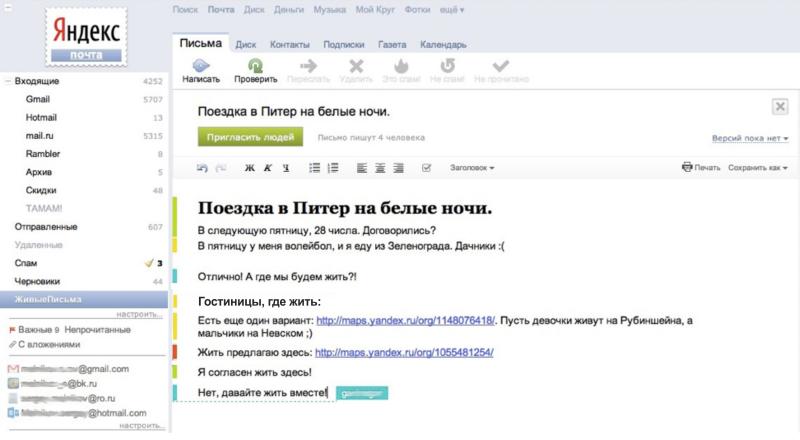Open Поиск in top navigation
The width and height of the screenshot is (800, 440).
[x=185, y=10]
